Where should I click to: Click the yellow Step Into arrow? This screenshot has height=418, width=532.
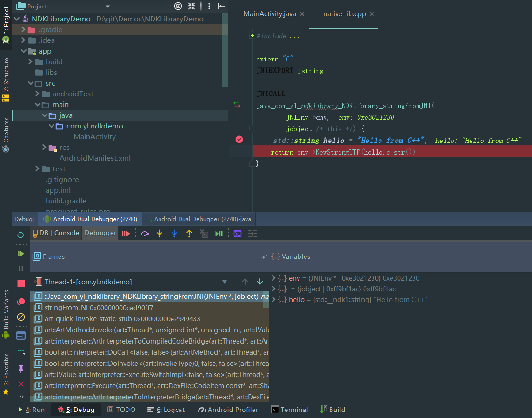(x=160, y=234)
